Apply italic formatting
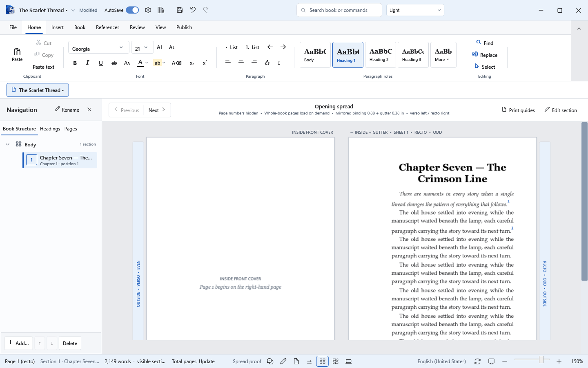588x368 pixels. 87,63
